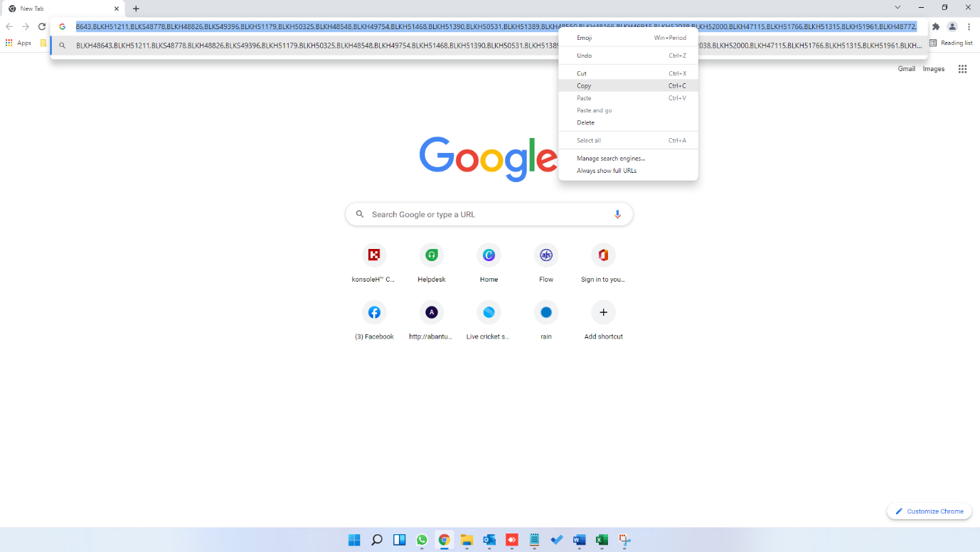Click the Google search box
Viewport: 980px width, 552px height.
coord(489,214)
